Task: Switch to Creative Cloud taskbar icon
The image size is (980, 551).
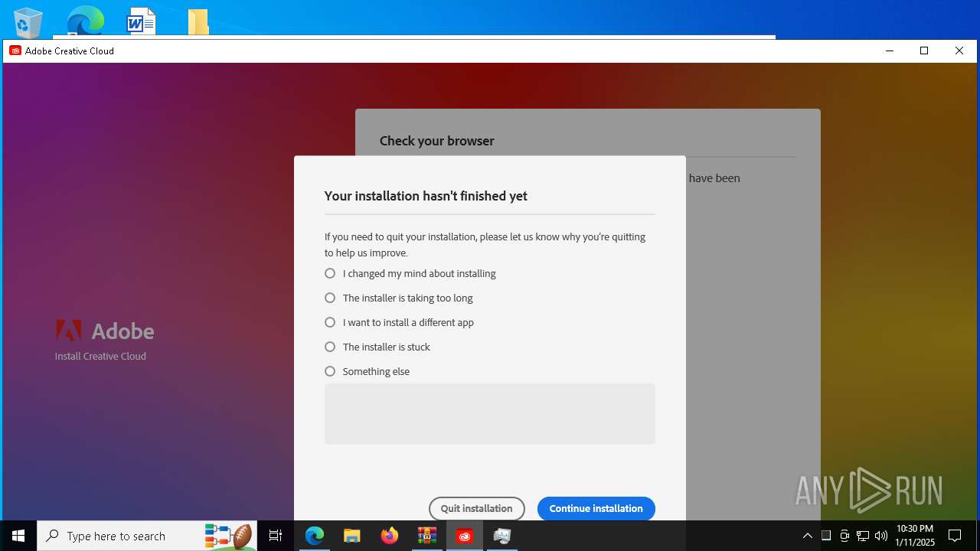Action: (465, 536)
